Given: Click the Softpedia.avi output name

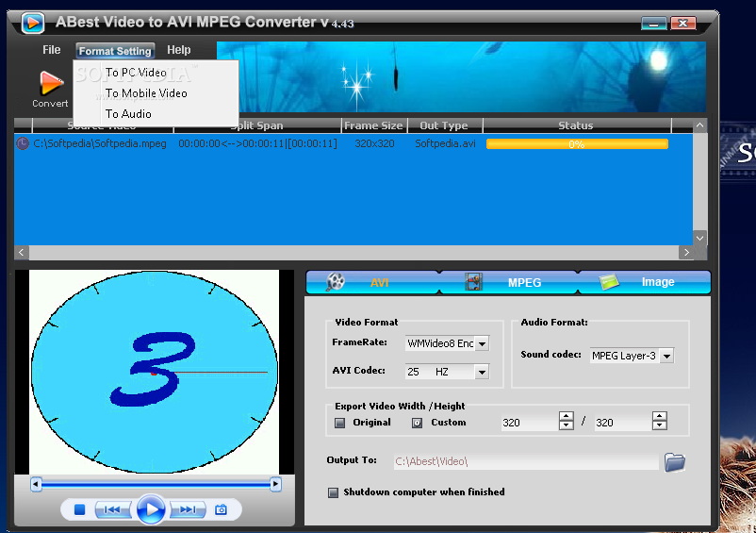Looking at the screenshot, I should [446, 143].
